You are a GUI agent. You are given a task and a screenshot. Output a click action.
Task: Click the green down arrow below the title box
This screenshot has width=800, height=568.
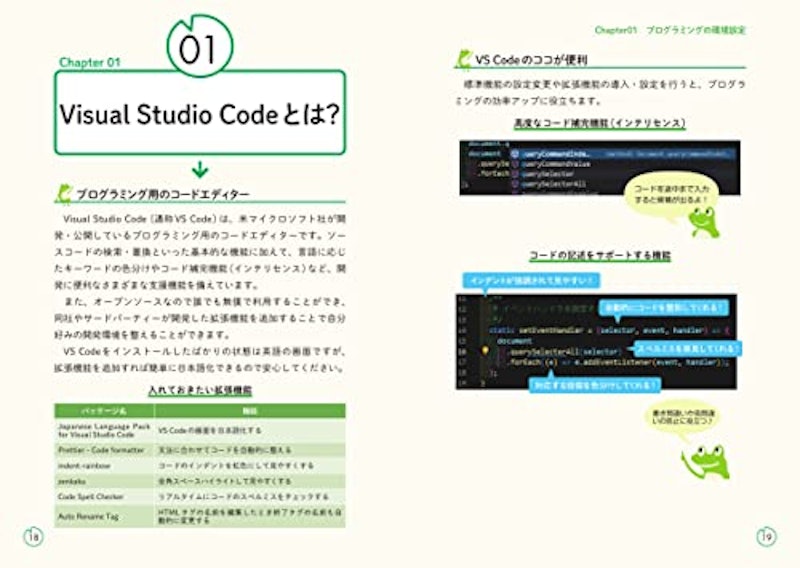click(x=199, y=169)
